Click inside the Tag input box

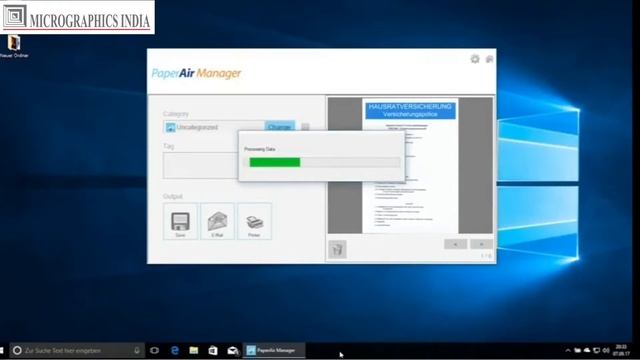(201, 165)
